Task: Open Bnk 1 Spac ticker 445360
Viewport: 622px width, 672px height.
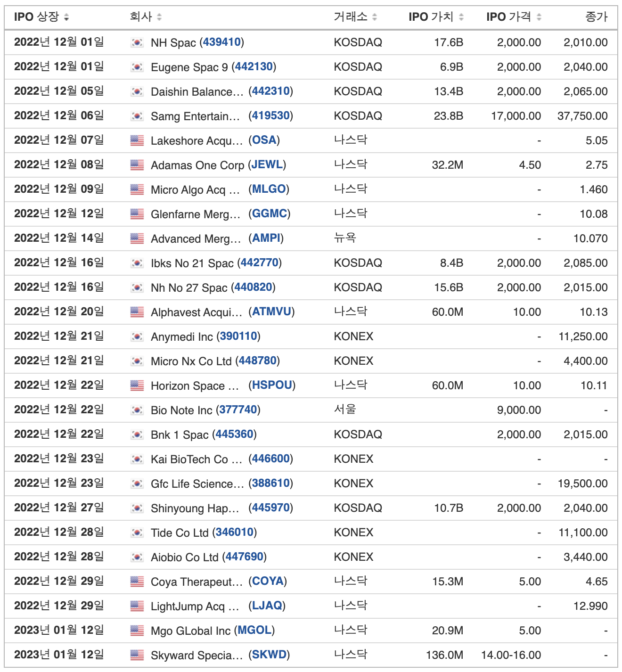Action: click(x=235, y=434)
